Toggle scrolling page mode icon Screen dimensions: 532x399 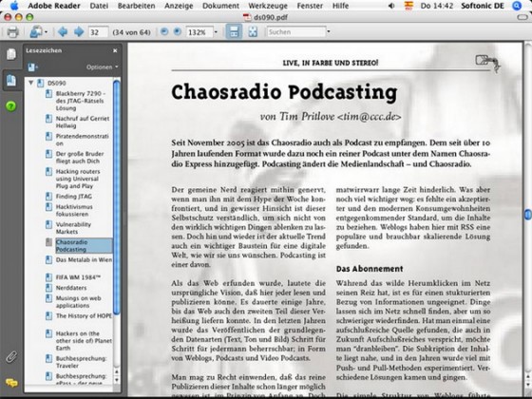(234, 32)
